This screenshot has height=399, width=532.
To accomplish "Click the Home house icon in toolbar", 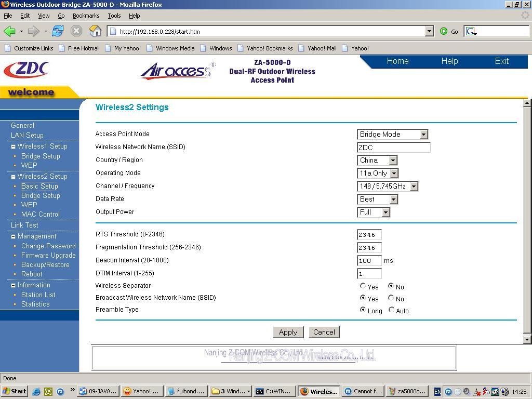I will coord(95,31).
